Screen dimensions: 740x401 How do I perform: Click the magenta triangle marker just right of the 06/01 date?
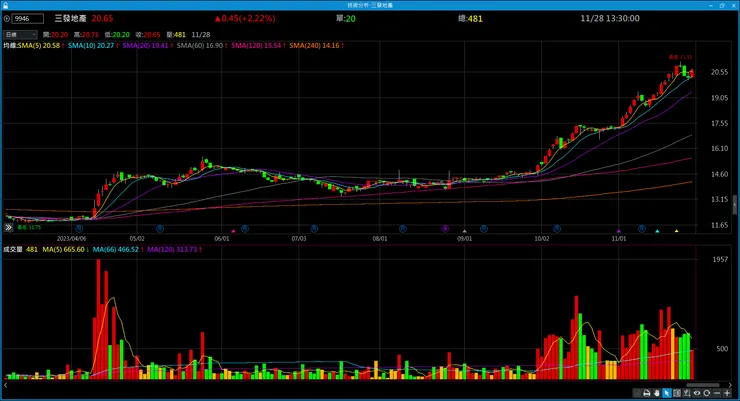tap(233, 231)
